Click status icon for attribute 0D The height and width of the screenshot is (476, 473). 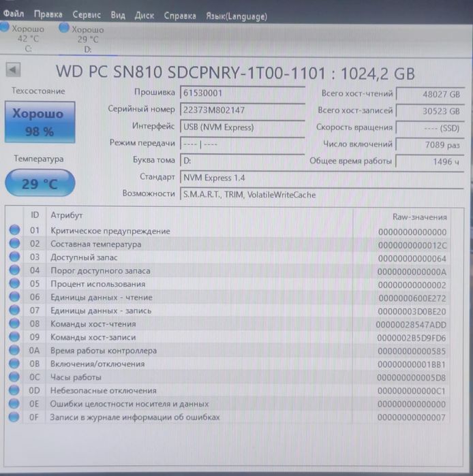tap(14, 390)
